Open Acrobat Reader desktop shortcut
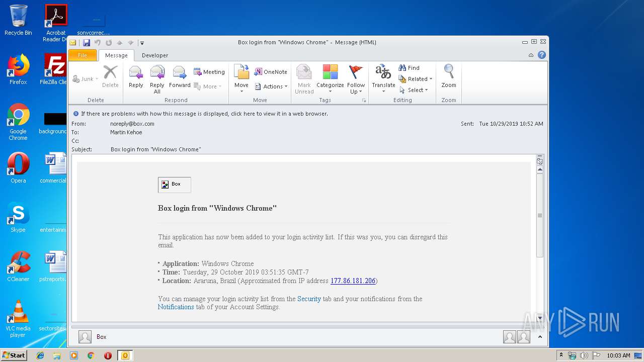This screenshot has height=362, width=644. tap(56, 23)
